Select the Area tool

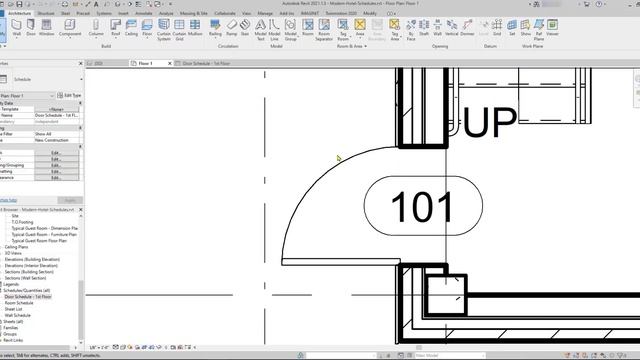360,27
